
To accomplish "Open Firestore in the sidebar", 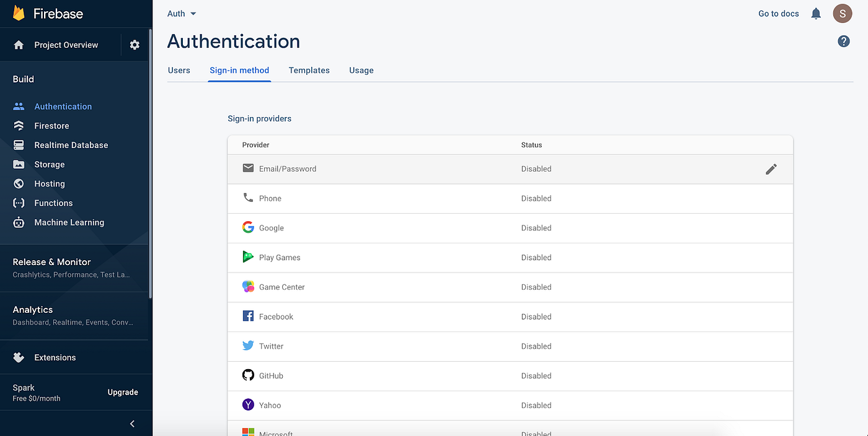I will point(51,126).
